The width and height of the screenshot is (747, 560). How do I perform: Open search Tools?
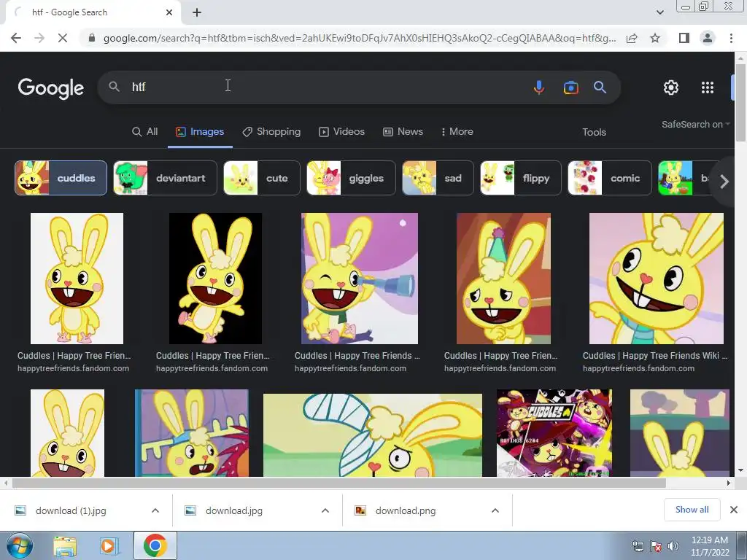point(594,133)
